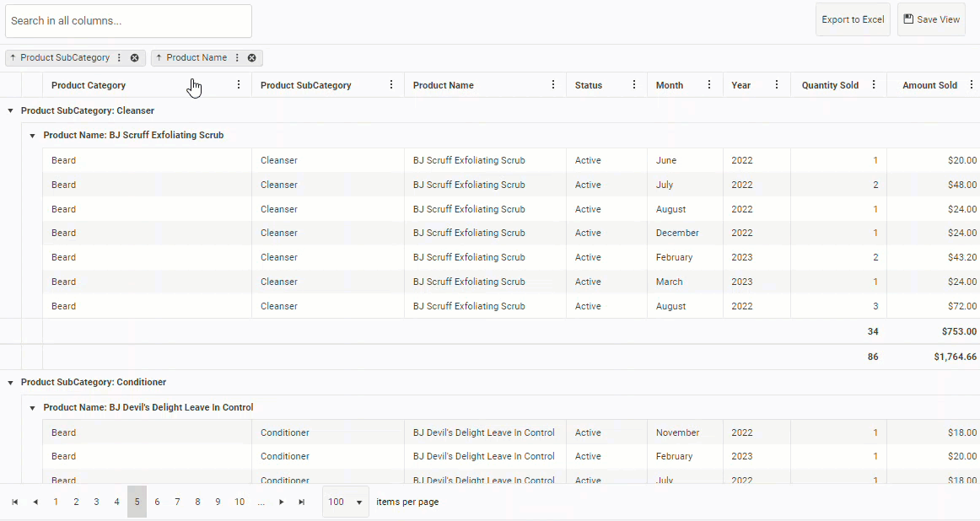Go to page 7
Image resolution: width=980 pixels, height=521 pixels.
click(177, 502)
